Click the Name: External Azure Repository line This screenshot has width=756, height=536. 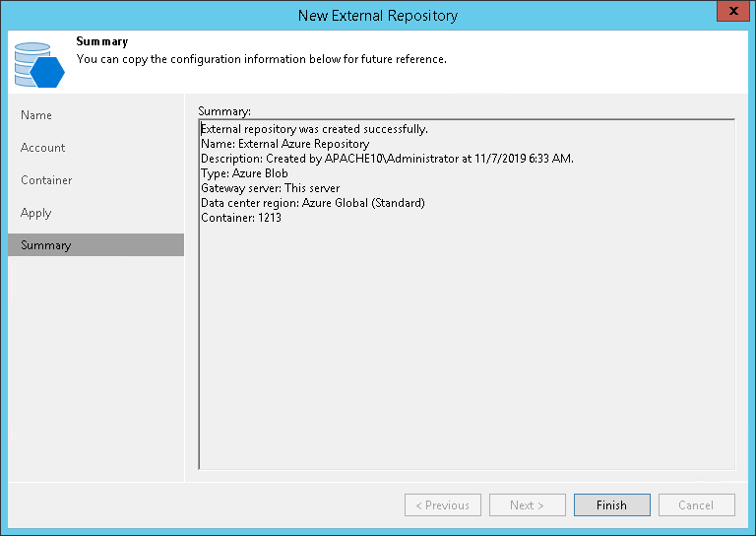click(284, 144)
